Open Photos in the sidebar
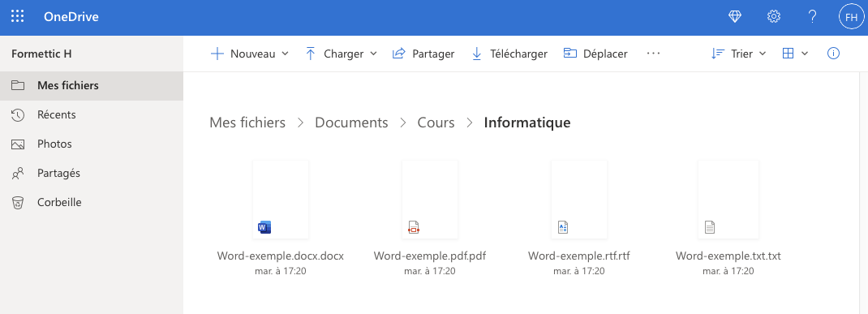The height and width of the screenshot is (314, 868). coord(92,144)
